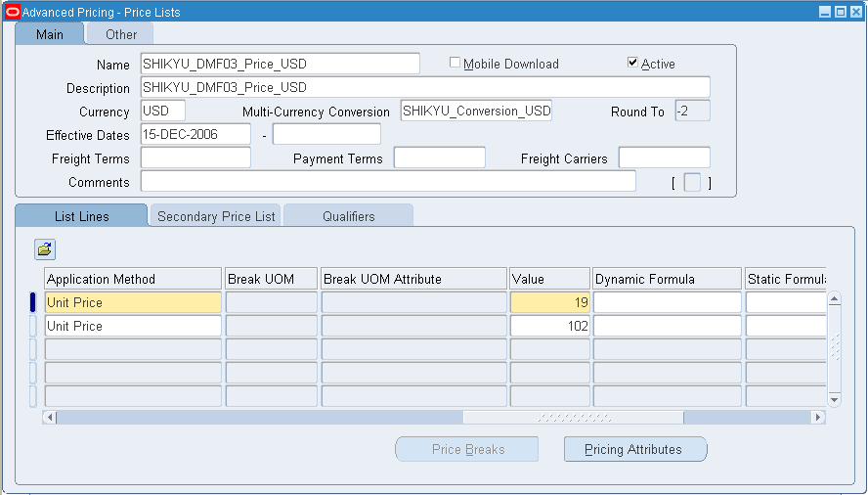The height and width of the screenshot is (495, 868).
Task: Click the Freight Terms field
Action: pos(195,157)
